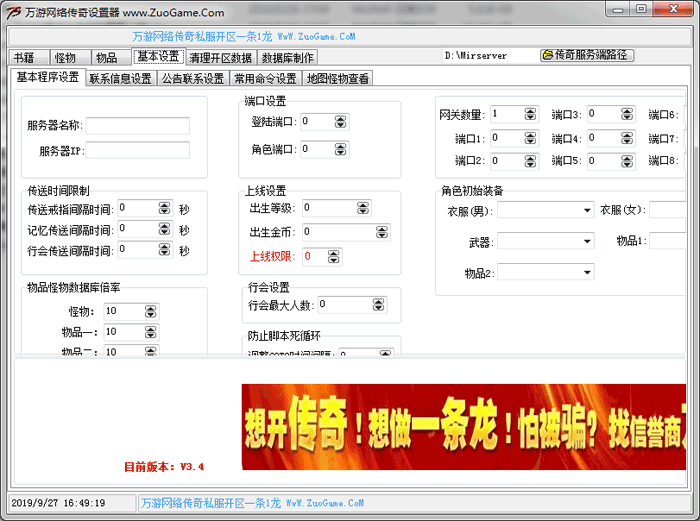Expand the 衣服(男) dropdown
The height and width of the screenshot is (521, 700).
coord(587,210)
